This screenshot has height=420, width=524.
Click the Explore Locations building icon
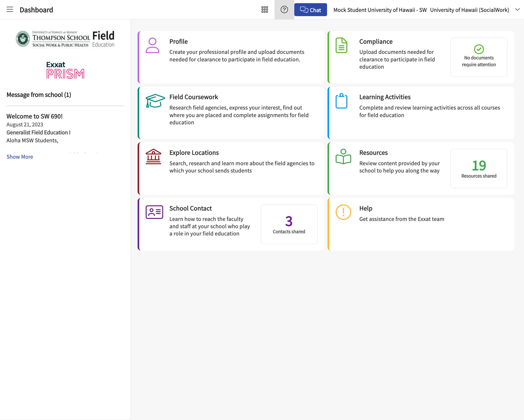[153, 157]
